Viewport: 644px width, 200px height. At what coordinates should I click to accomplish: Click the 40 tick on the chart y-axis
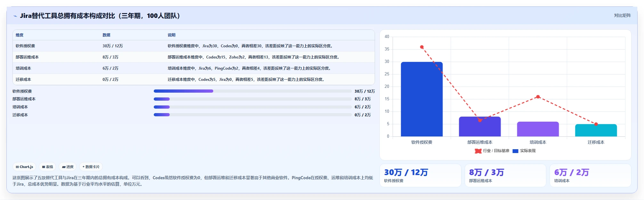pyautogui.click(x=387, y=37)
